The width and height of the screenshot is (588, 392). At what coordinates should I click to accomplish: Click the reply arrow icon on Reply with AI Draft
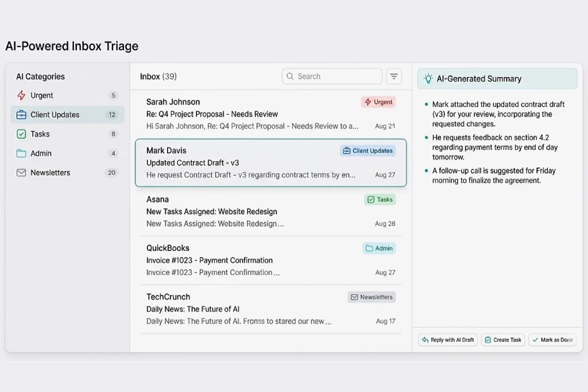point(425,339)
